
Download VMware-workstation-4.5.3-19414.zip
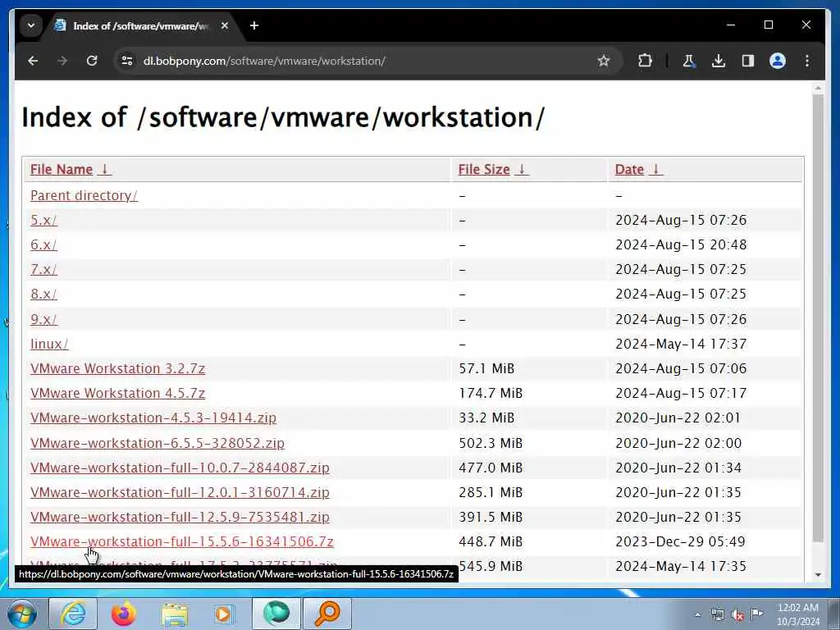[x=153, y=418]
